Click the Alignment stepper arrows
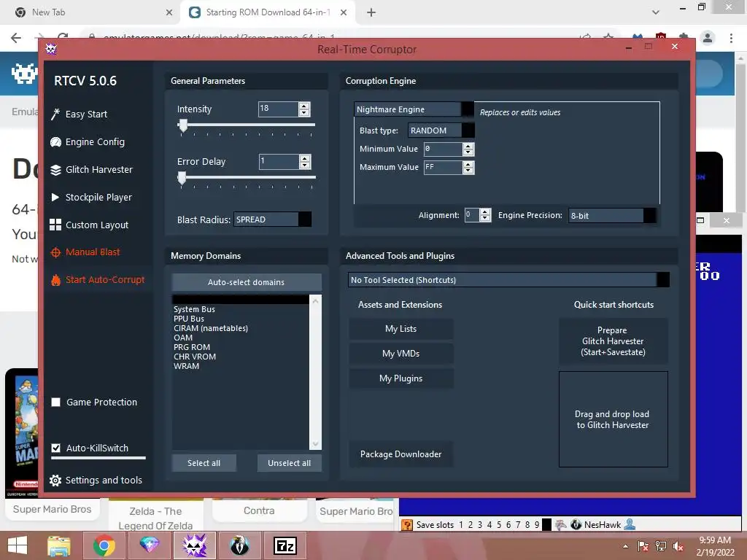Screen dimensions: 747x560 point(485,215)
